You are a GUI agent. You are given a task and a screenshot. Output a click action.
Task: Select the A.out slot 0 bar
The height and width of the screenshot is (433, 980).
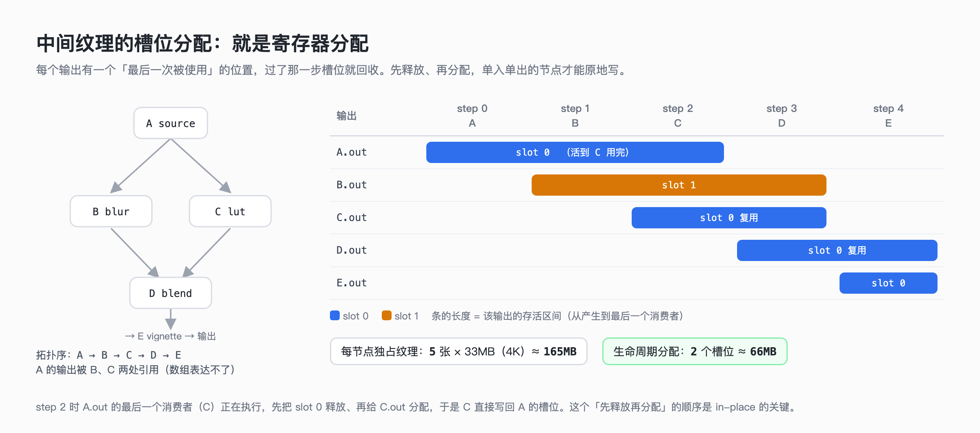coord(575,152)
